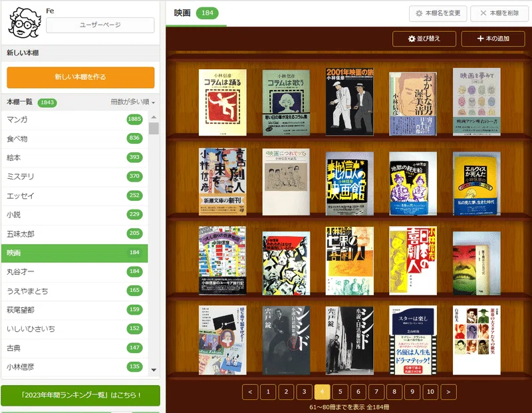Image resolution: width=532 pixels, height=413 pixels.
Task: Open the シシド 小説日活撮影所 dark cover
Action: pos(286,341)
